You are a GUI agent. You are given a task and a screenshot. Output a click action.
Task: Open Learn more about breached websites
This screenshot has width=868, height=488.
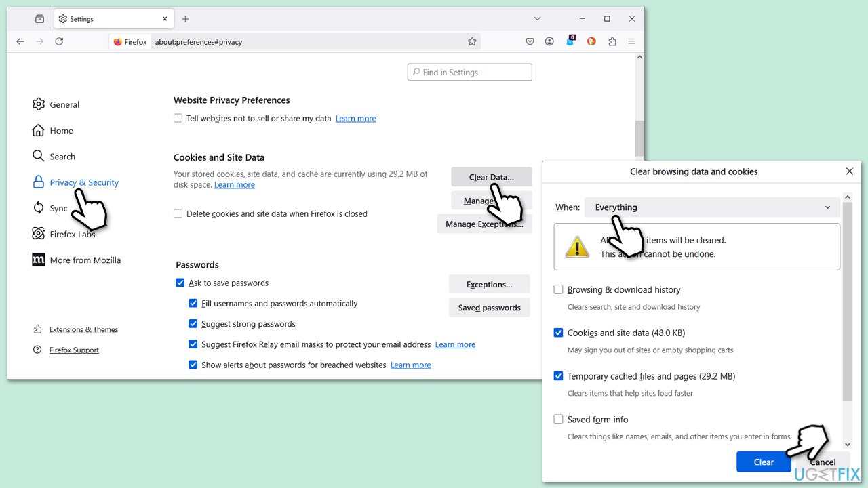tap(410, 365)
